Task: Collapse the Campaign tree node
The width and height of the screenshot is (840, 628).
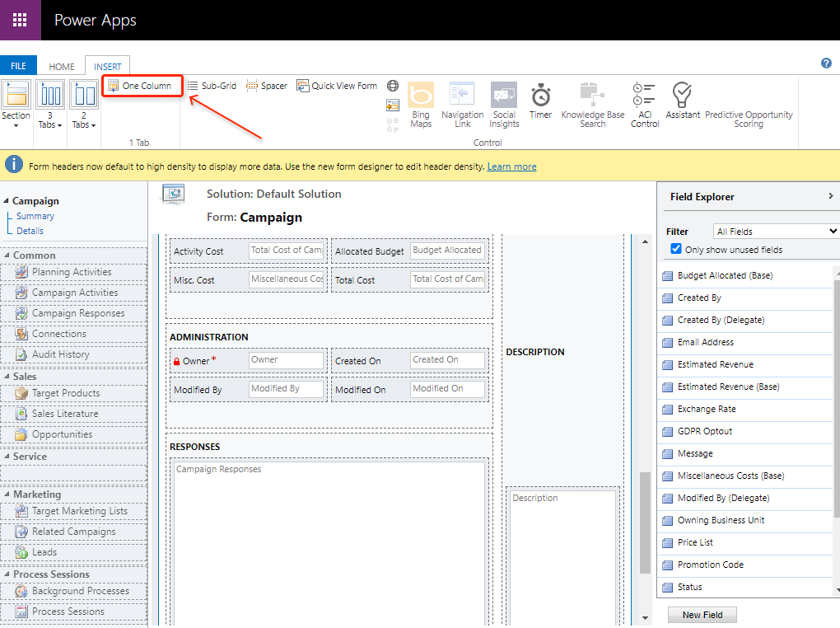Action: tap(6, 201)
